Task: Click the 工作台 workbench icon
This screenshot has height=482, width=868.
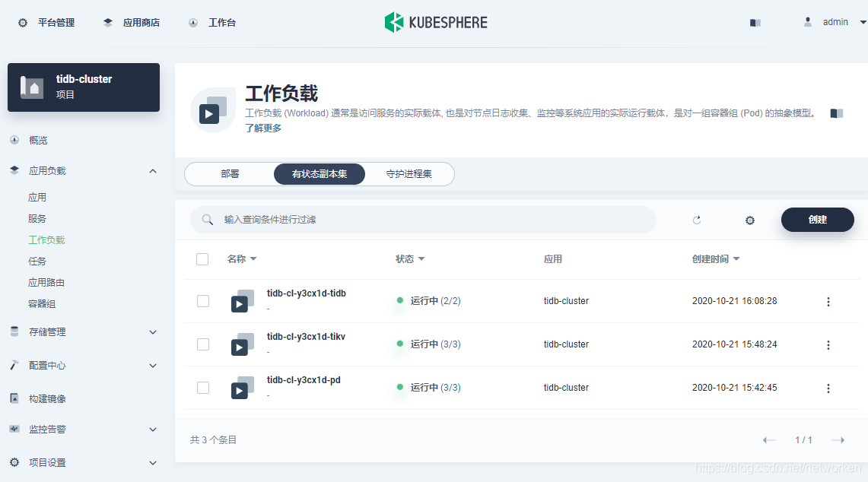Action: click(193, 22)
